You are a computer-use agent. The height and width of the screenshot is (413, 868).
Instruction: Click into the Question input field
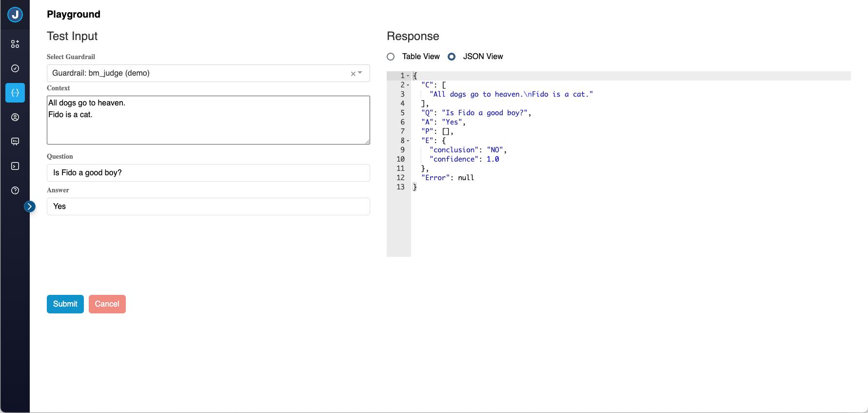click(x=208, y=173)
